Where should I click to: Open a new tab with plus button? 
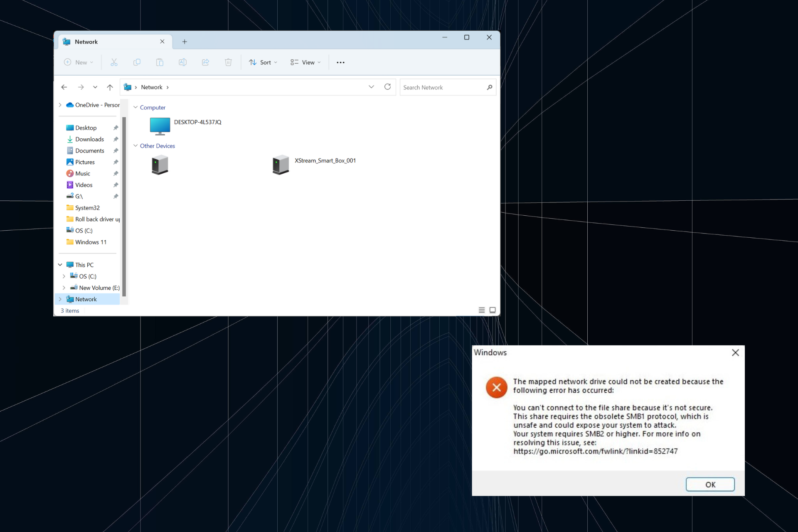[x=185, y=42]
